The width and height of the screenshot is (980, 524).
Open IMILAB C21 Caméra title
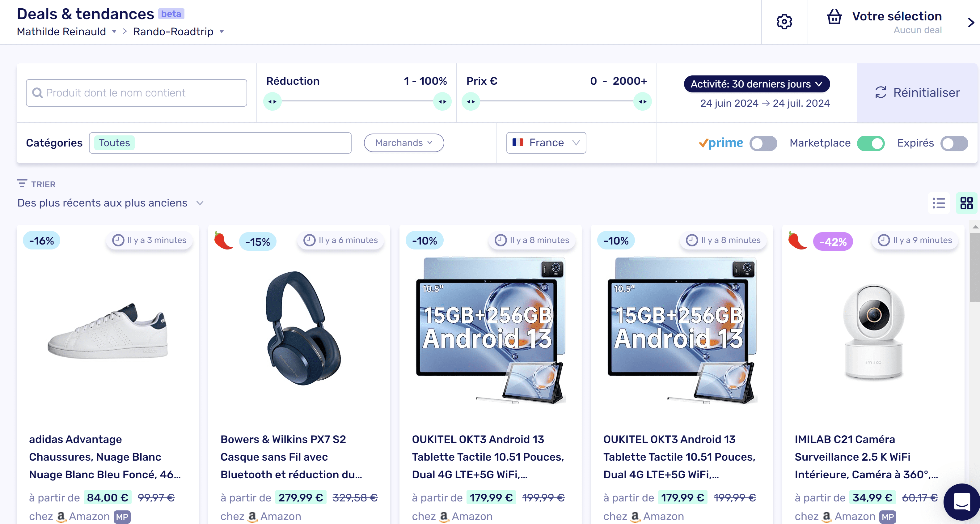pos(866,457)
